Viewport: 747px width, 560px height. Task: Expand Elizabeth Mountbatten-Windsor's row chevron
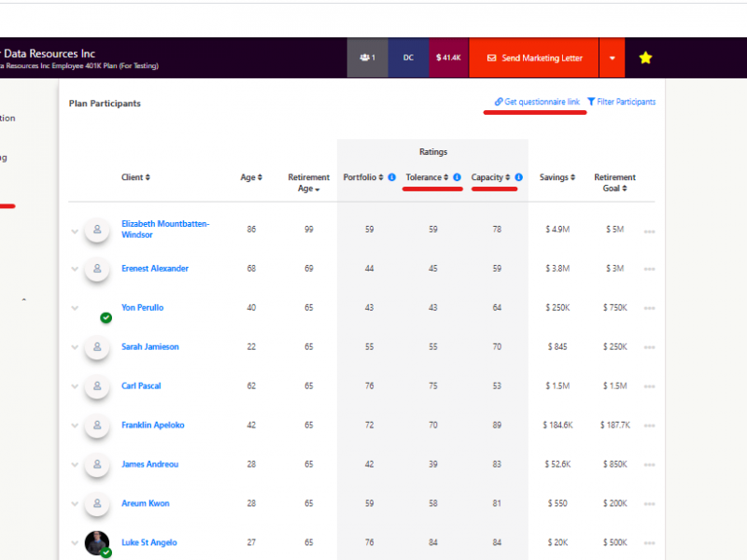click(75, 230)
